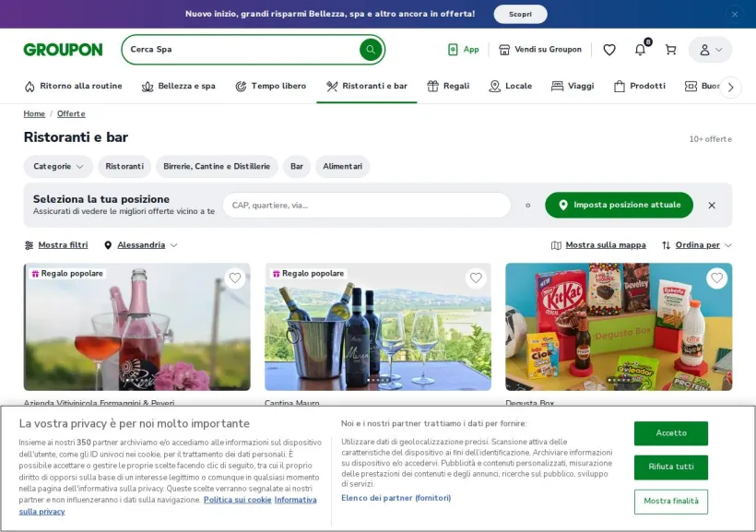Dismiss the Seleziona la tua posizione panel
The image size is (756, 532).
click(x=712, y=206)
